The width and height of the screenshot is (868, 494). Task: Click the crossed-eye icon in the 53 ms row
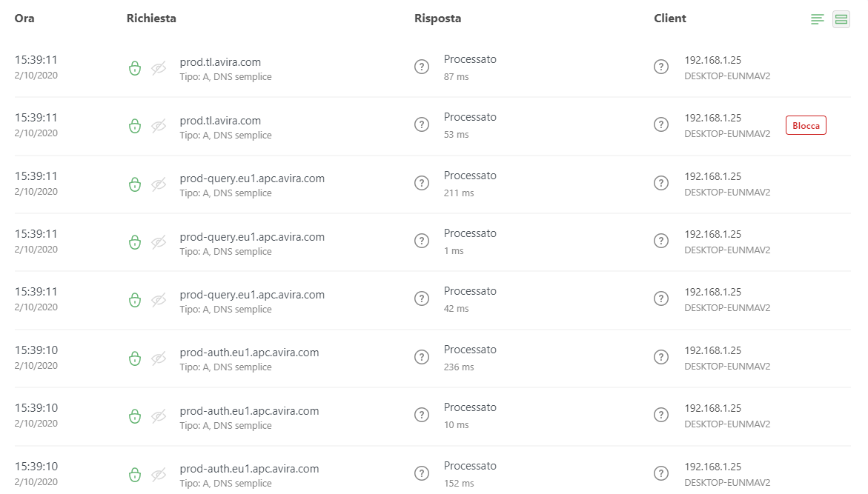[159, 127]
